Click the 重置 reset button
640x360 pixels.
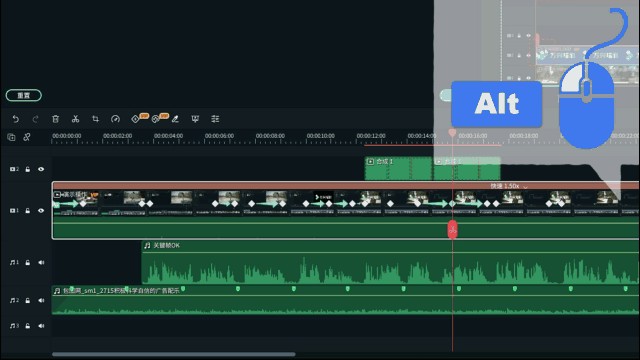24,95
